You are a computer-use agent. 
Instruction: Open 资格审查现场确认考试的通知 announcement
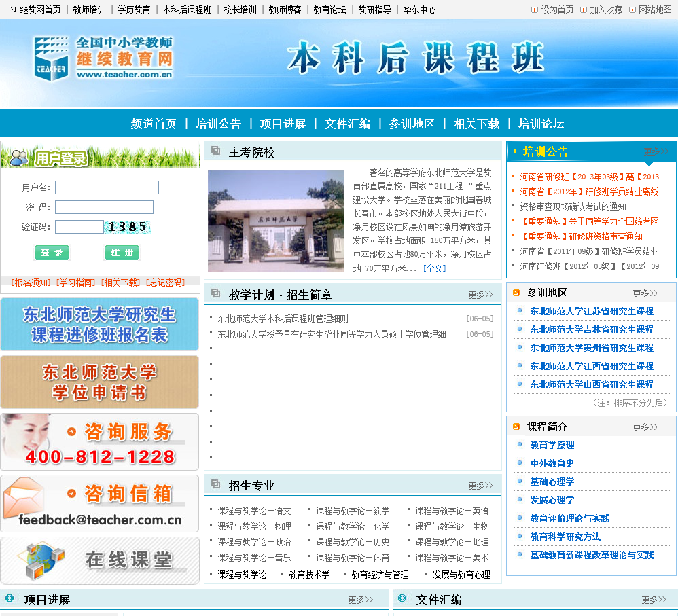coord(573,206)
